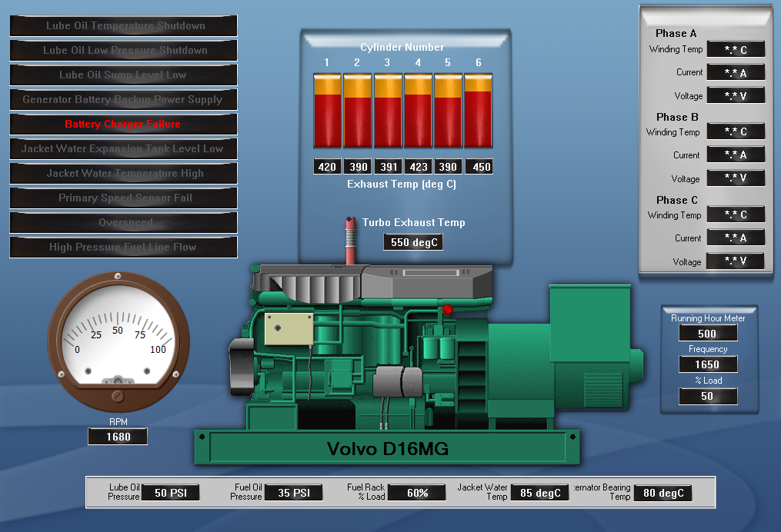This screenshot has height=532, width=781.
Task: Click the Turbo Exhaust Temp 550 degC readout
Action: (413, 242)
